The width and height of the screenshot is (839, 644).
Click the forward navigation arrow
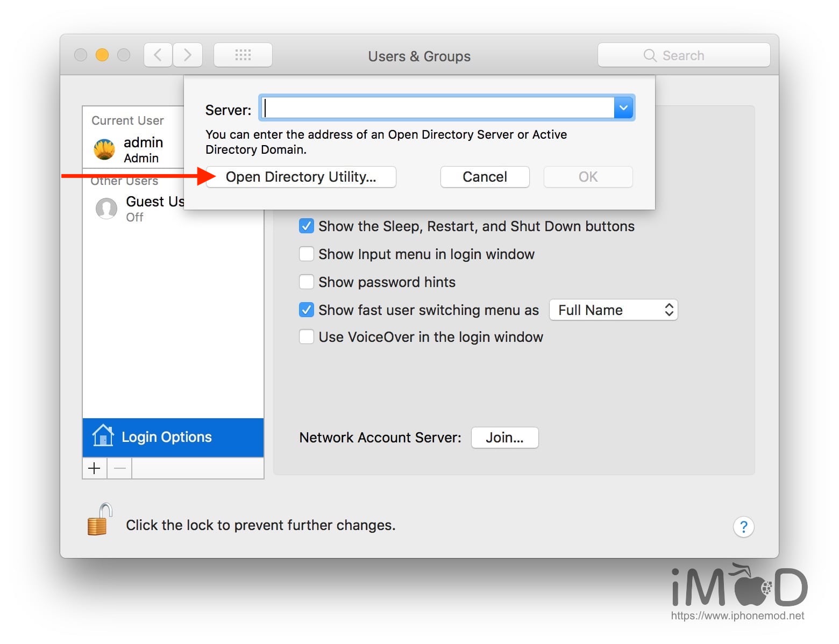click(188, 55)
